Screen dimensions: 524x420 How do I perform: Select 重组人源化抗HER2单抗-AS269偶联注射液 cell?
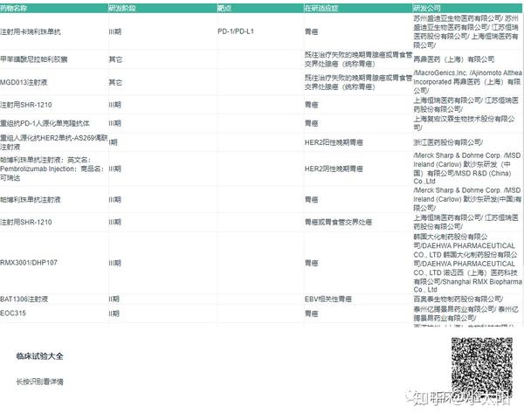(54, 142)
